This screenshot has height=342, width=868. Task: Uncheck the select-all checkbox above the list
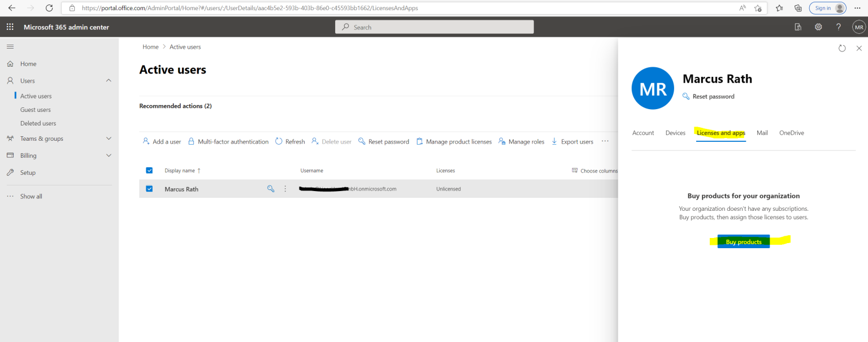coord(149,170)
